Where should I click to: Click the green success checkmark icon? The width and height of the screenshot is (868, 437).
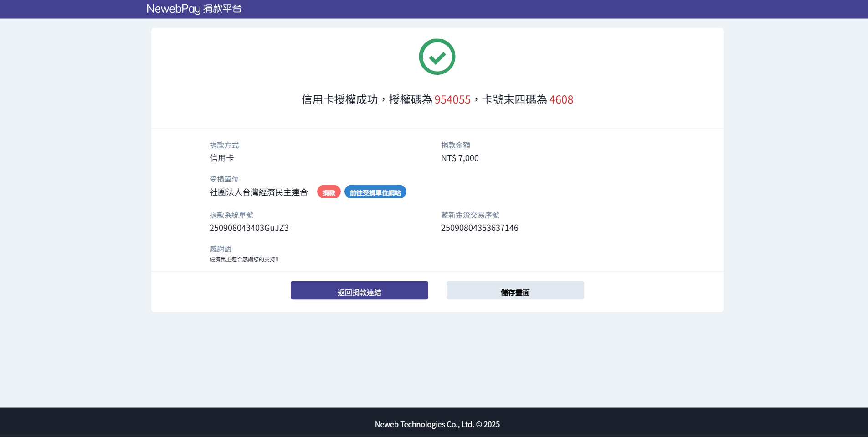437,57
